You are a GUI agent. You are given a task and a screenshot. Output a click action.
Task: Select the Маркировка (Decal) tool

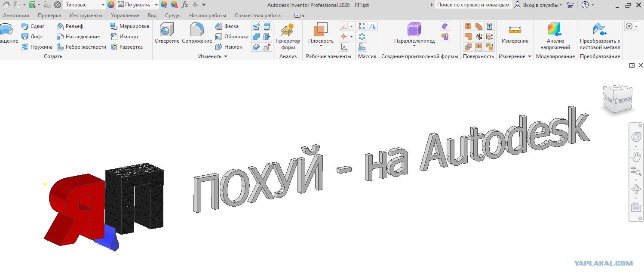(x=129, y=26)
